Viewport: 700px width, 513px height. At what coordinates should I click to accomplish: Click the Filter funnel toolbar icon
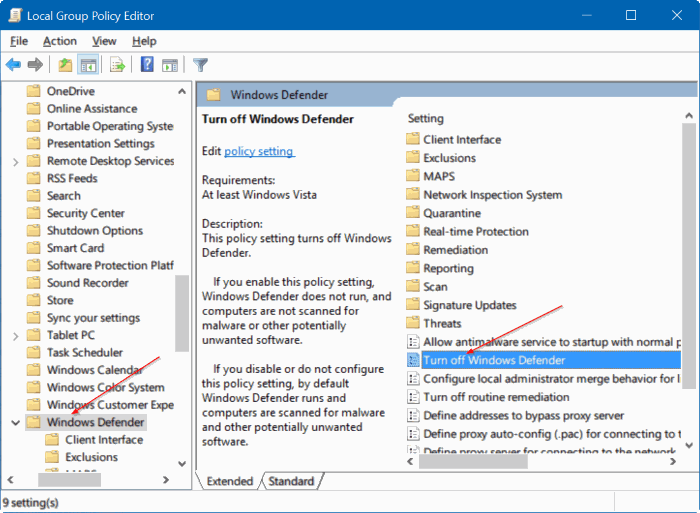click(200, 65)
